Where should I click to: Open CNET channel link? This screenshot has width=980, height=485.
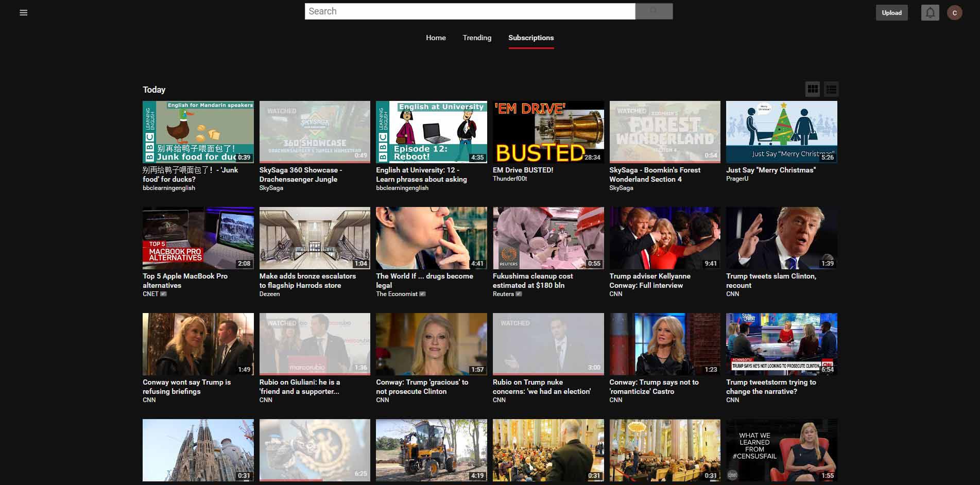pyautogui.click(x=150, y=294)
